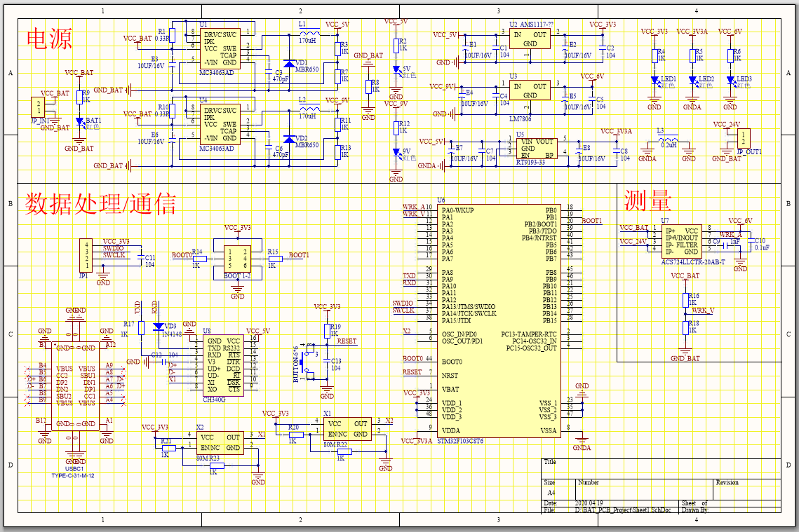Click the PC13-TAMPER-RTC pin name
799x532 pixels.
[529, 334]
